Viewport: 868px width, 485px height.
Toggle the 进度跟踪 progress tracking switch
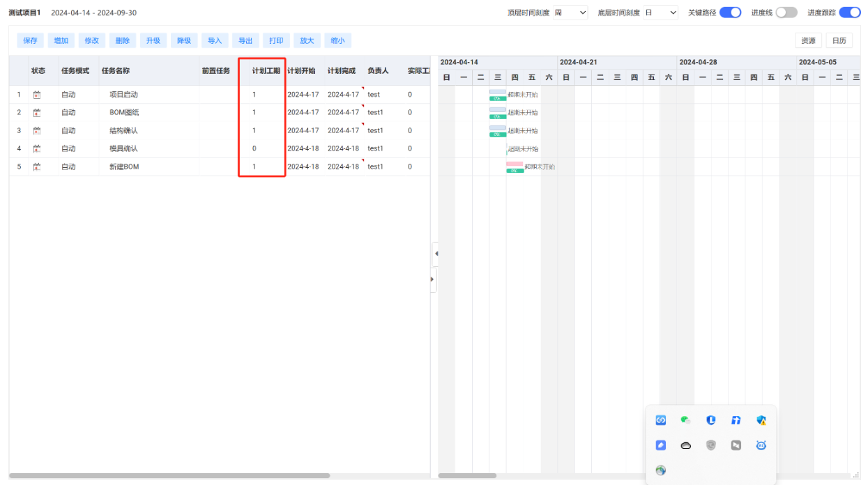(x=850, y=13)
